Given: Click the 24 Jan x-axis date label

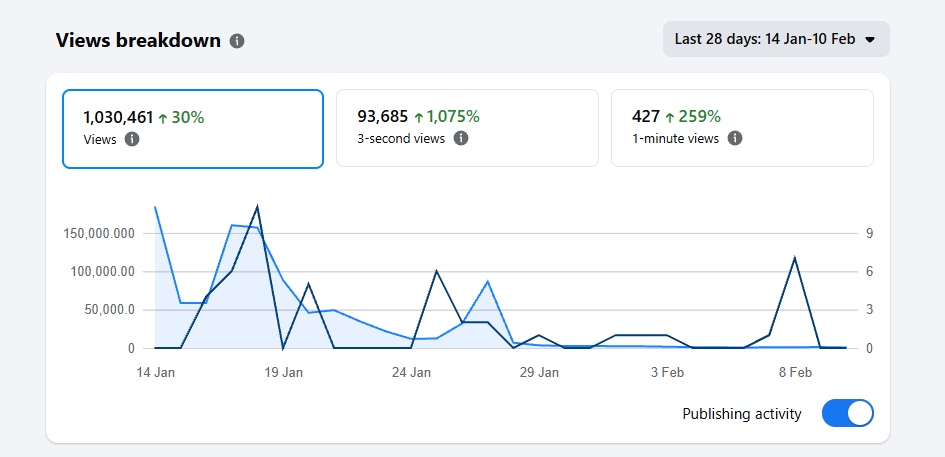Looking at the screenshot, I should [411, 372].
